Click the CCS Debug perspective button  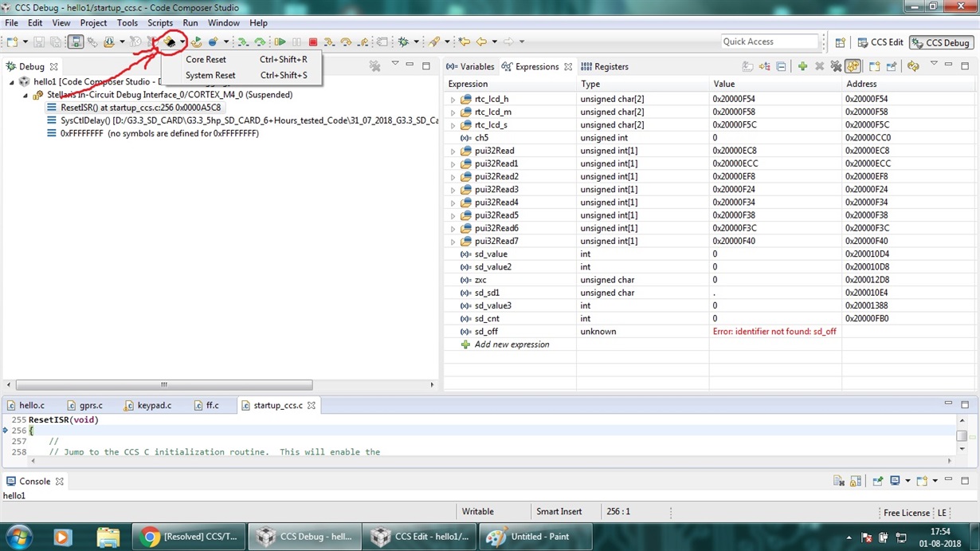[x=942, y=42]
